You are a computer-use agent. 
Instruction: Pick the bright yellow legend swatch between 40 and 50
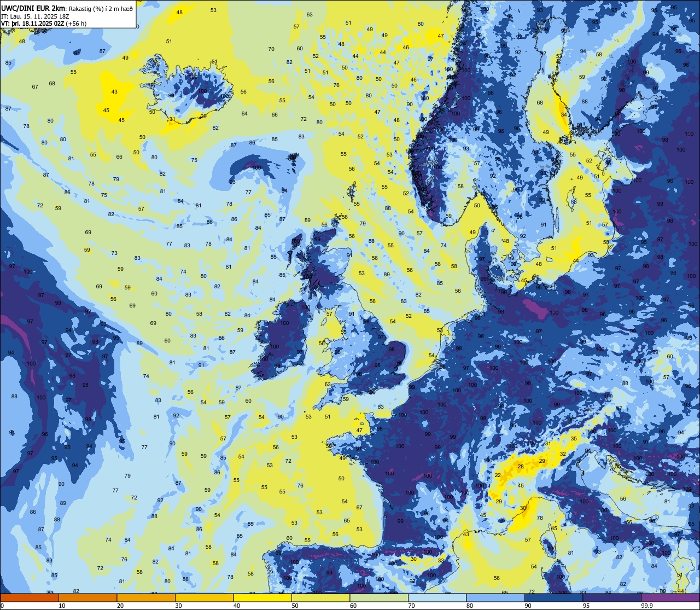click(262, 597)
